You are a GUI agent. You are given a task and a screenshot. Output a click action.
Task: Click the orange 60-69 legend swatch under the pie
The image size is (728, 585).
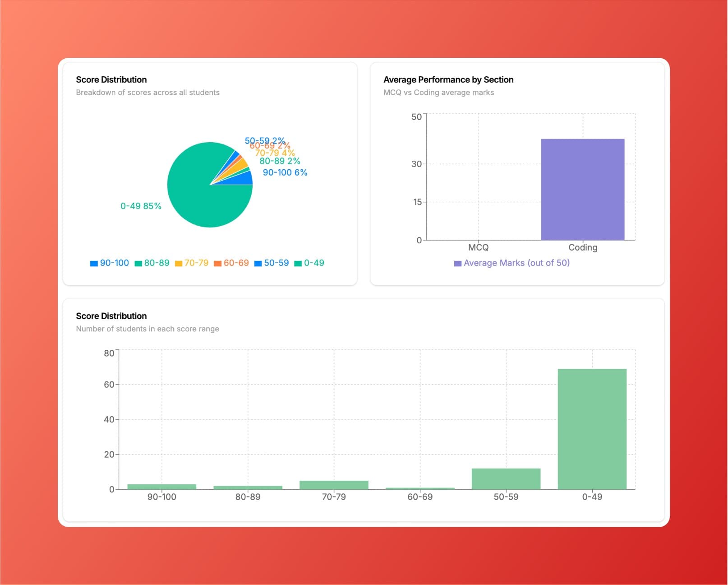(218, 264)
